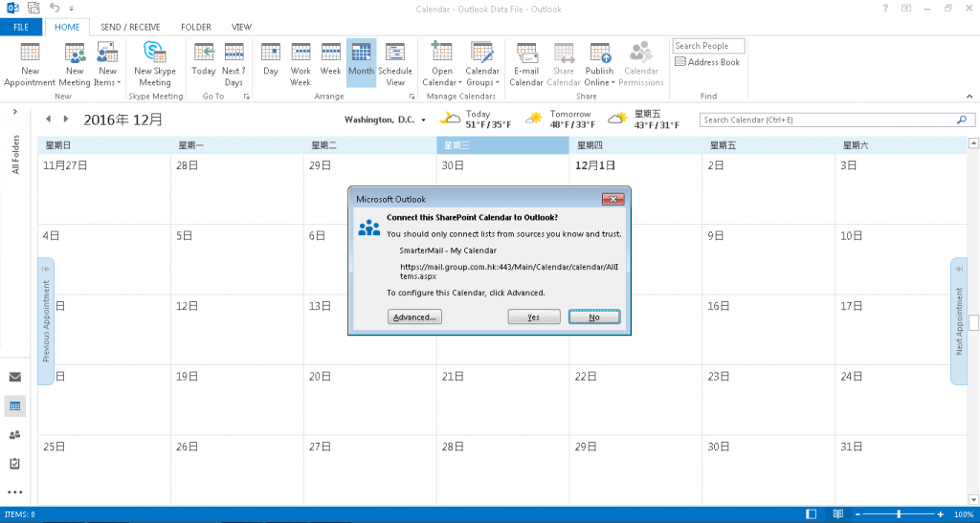Image resolution: width=980 pixels, height=523 pixels.
Task: Click No in the Outlook dialog
Action: [x=594, y=317]
